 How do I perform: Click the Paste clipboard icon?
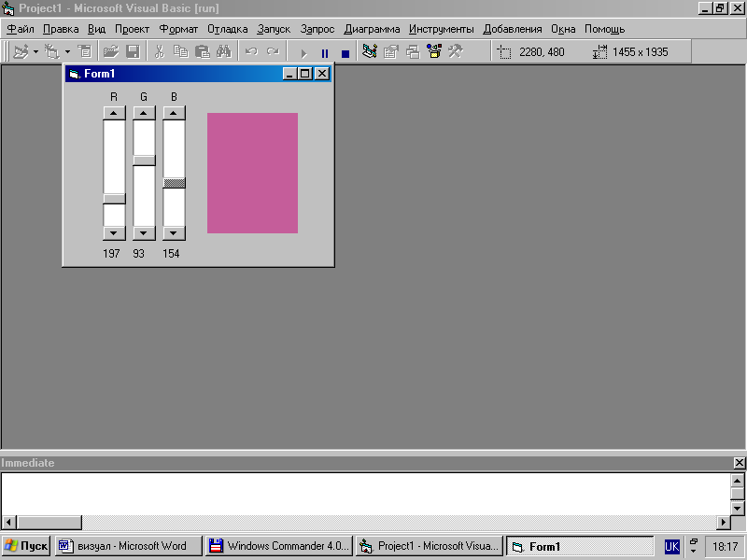click(x=203, y=51)
